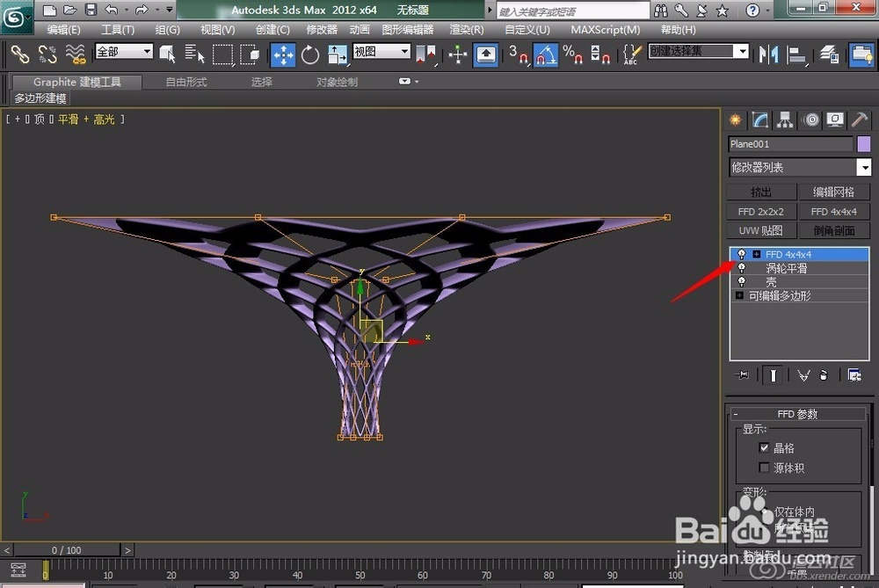Click the Unlink Selection tool
The image size is (879, 588).
pos(47,54)
